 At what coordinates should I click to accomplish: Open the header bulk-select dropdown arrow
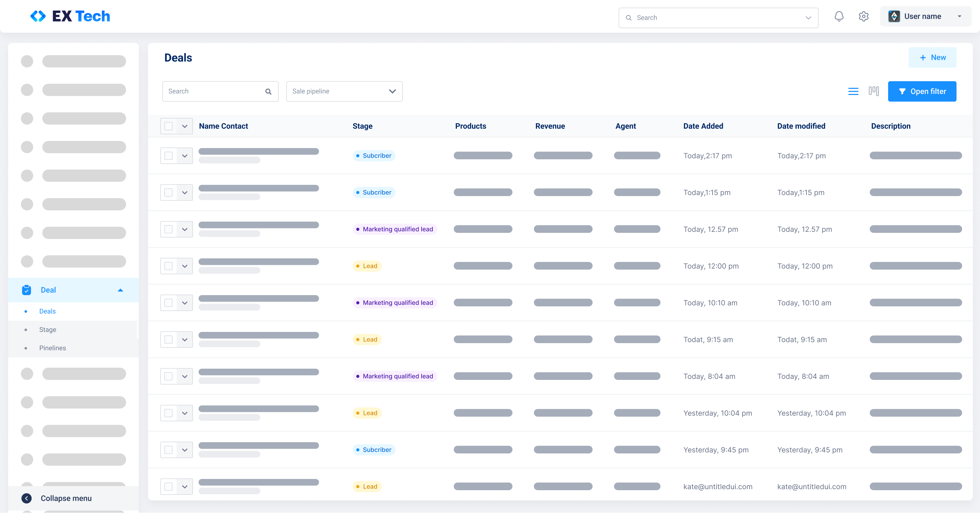pos(184,126)
